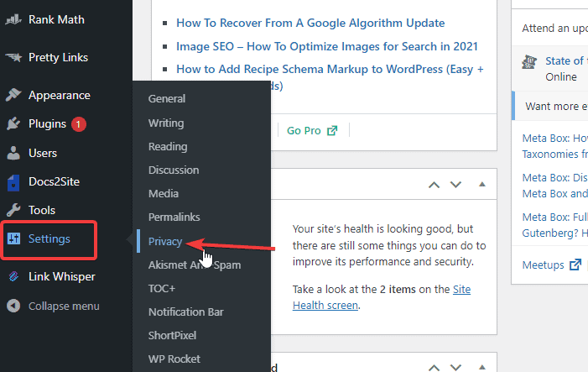Screen dimensions: 588x372
Task: Select Privacy in Settings submenu
Action: (x=165, y=241)
